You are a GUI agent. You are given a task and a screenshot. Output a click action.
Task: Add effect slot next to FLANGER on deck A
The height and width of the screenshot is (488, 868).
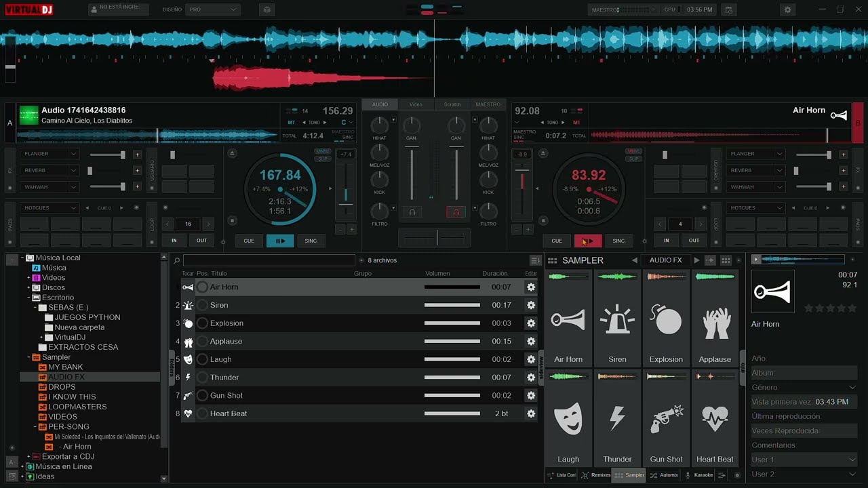tap(137, 155)
